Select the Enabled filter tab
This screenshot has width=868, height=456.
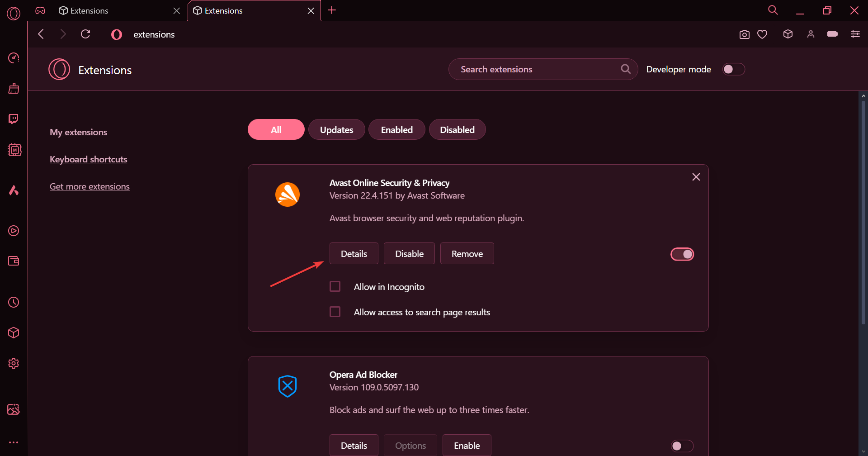(x=397, y=129)
